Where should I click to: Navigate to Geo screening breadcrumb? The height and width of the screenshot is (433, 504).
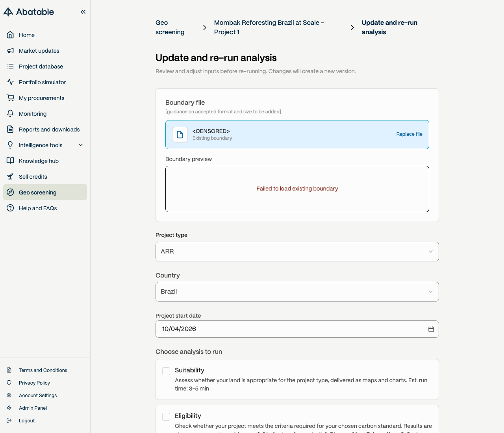coord(170,28)
